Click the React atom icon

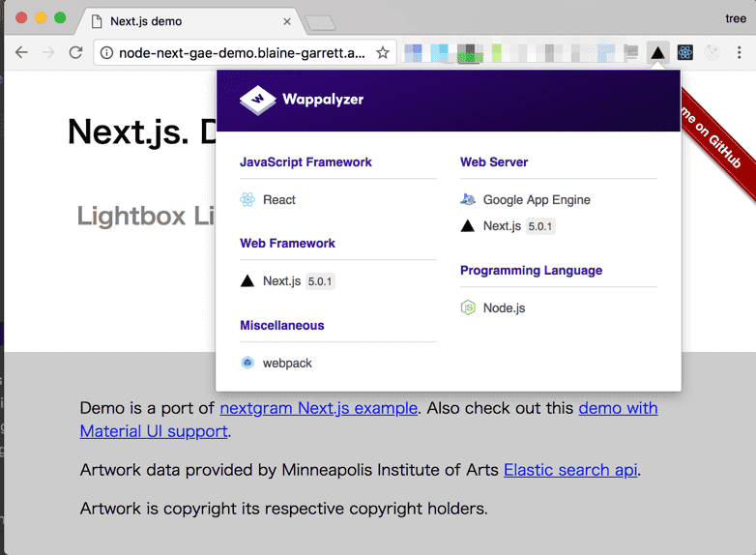click(247, 199)
